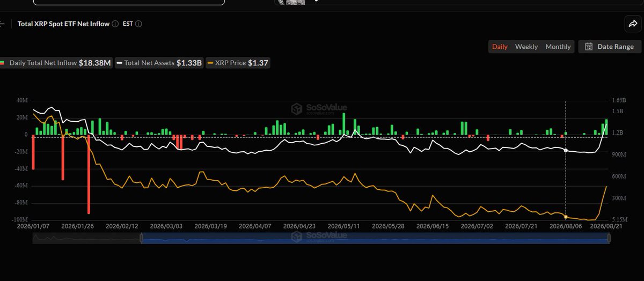The image size is (644, 281).
Task: Click the large red outflow bar near 2026/01/26
Action: 89,174
